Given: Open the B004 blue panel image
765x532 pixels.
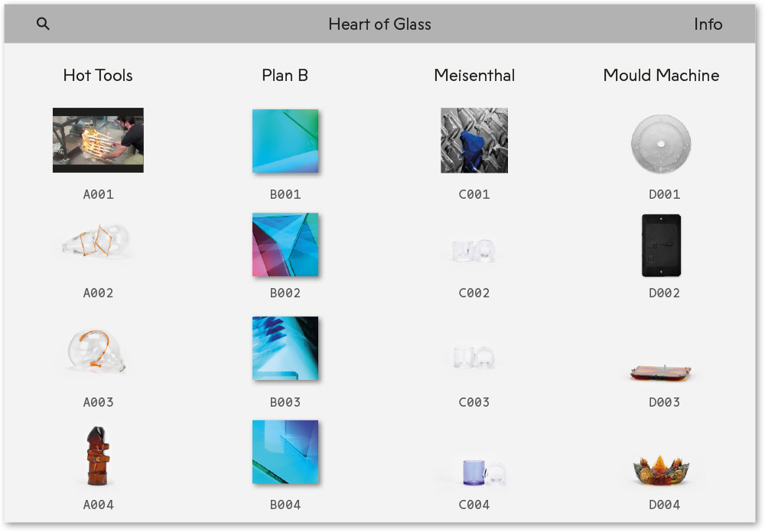Looking at the screenshot, I should point(285,452).
